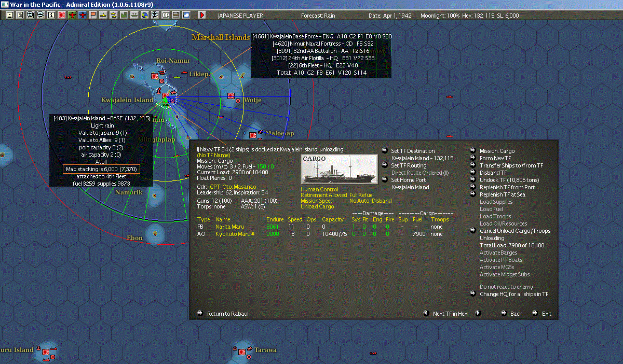623x364 pixels.
Task: Select the Roi-Namur base icon on map
Action: tap(155, 76)
